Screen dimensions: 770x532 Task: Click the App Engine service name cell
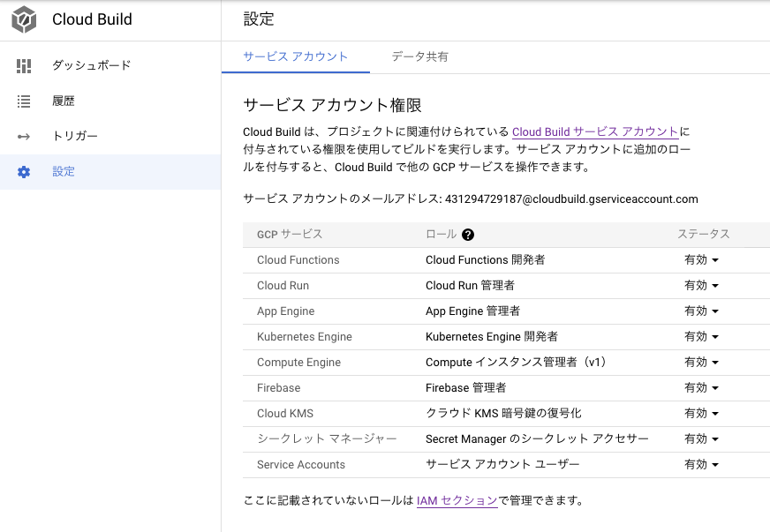[286, 311]
